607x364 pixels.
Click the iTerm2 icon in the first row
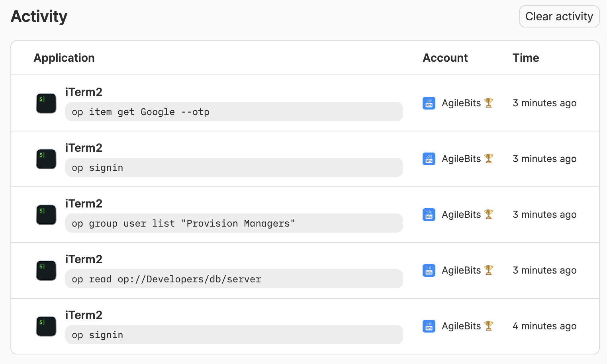[46, 103]
